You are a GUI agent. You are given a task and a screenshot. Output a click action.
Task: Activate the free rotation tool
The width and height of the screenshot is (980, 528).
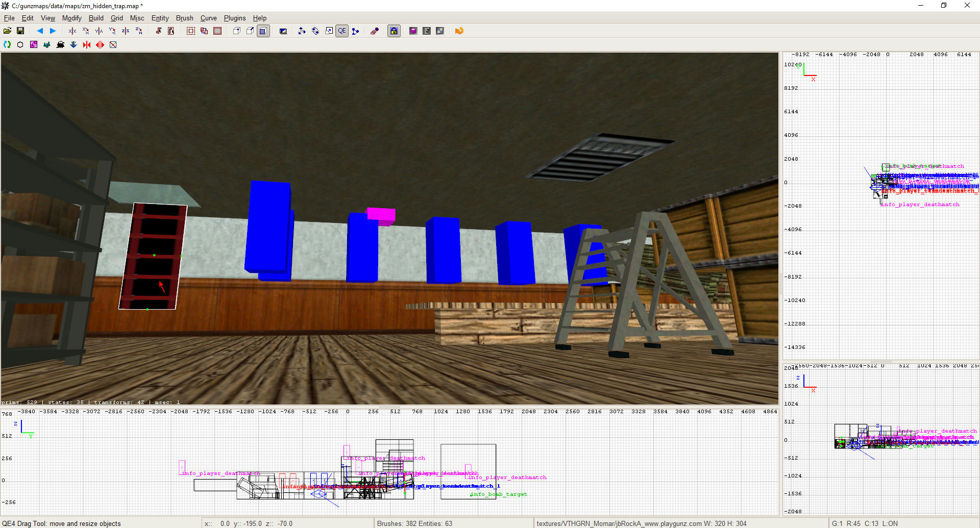(315, 31)
